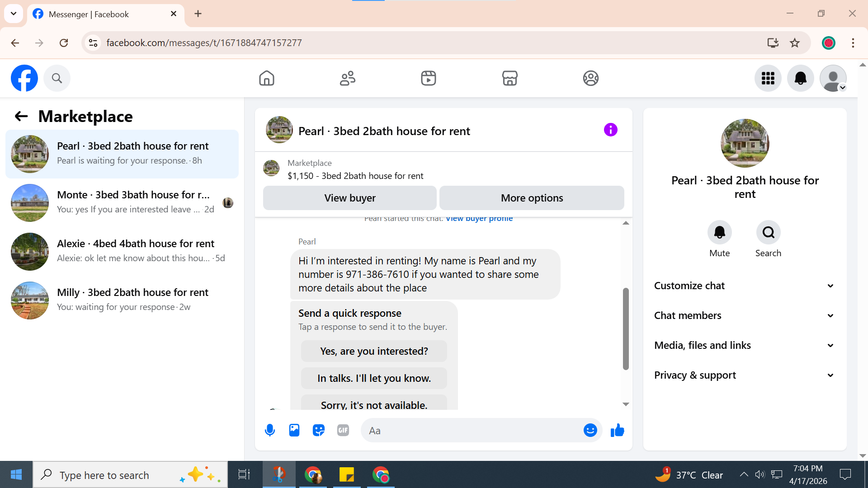Viewport: 868px width, 488px height.
Task: Expand Customize chat section
Action: [x=745, y=286]
